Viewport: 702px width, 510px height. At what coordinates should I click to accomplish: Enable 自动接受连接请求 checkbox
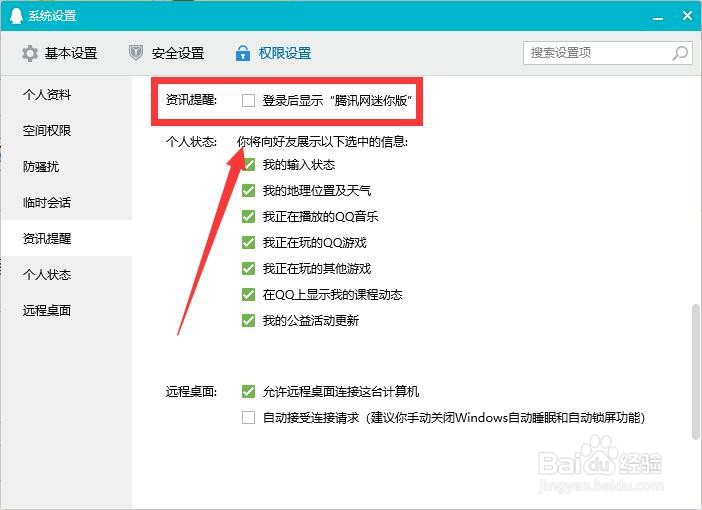(x=248, y=418)
